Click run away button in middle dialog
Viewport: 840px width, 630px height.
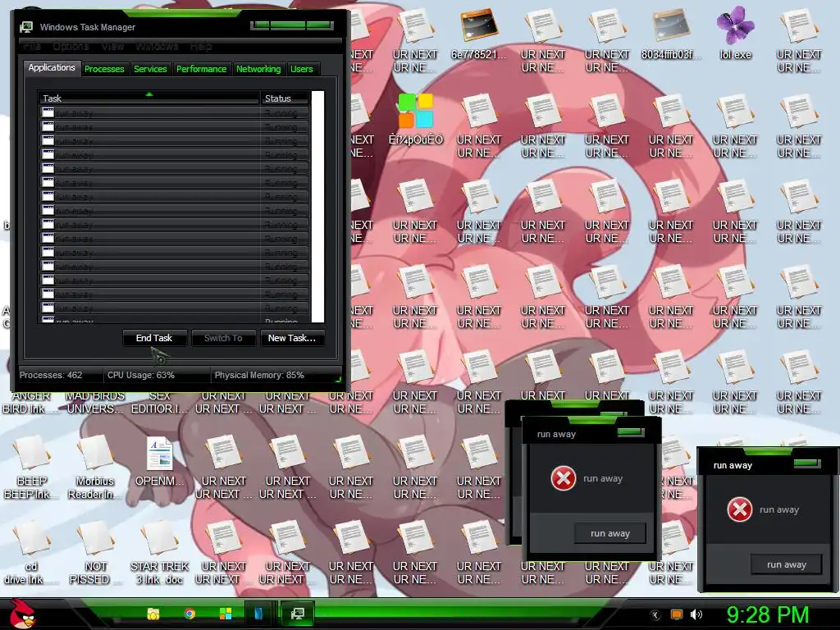pos(610,533)
